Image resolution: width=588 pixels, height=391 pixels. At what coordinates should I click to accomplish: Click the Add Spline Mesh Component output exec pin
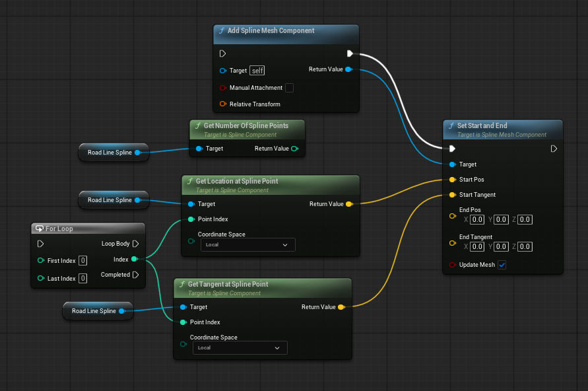350,53
